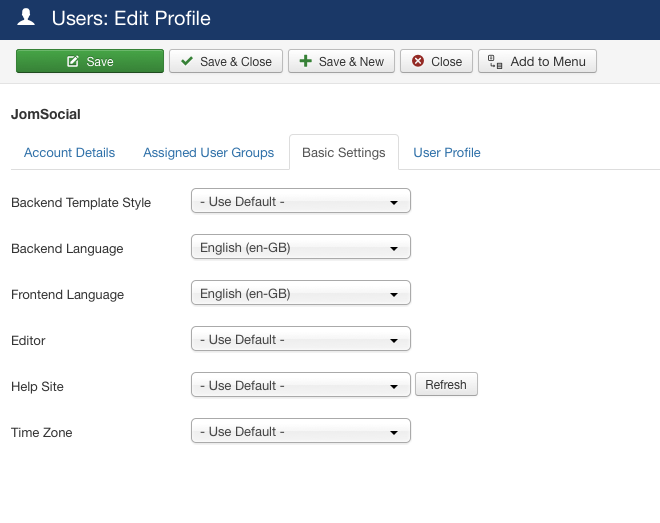This screenshot has width=660, height=523.
Task: Click the menu tree icon on Add to Menu
Action: point(495,61)
